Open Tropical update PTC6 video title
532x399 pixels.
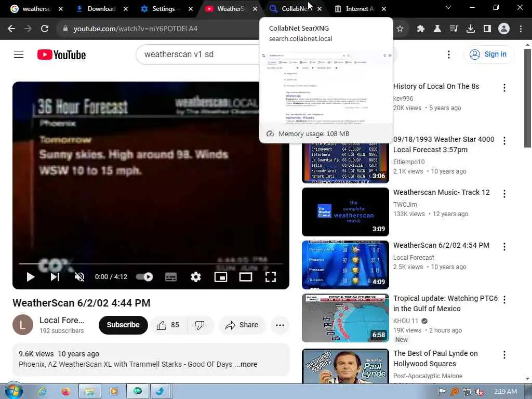pos(445,303)
